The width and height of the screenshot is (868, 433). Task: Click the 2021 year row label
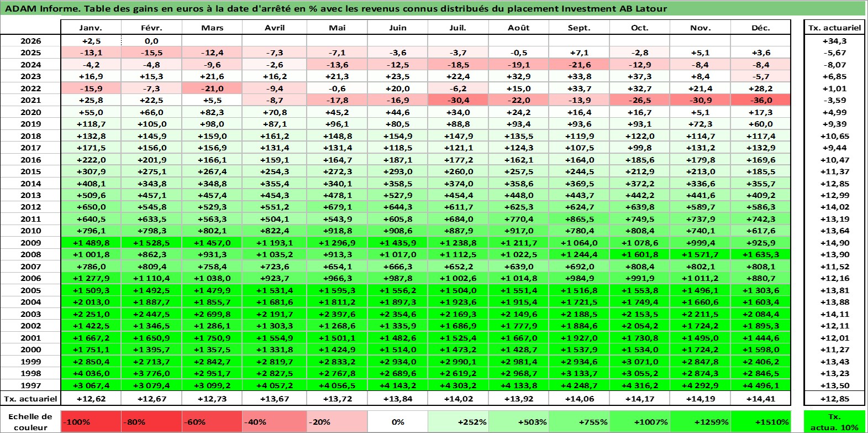click(x=31, y=100)
